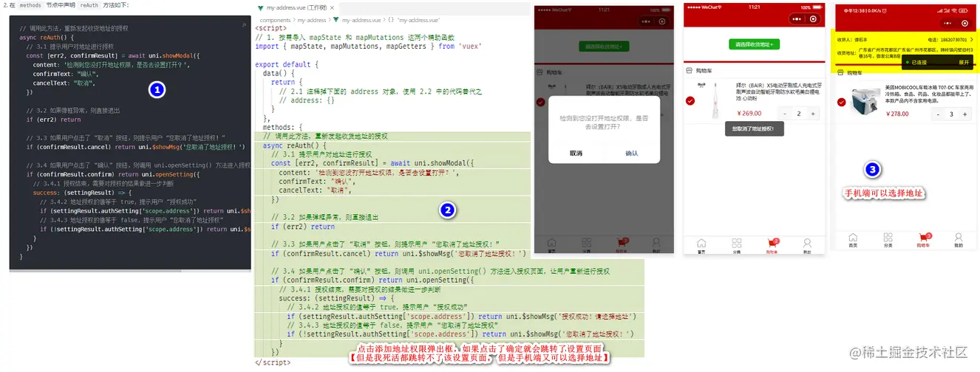Screen dimensions: 980x372
Task: Tap the capsule close circle in the ¥269.00 phone
Action: pos(812,18)
